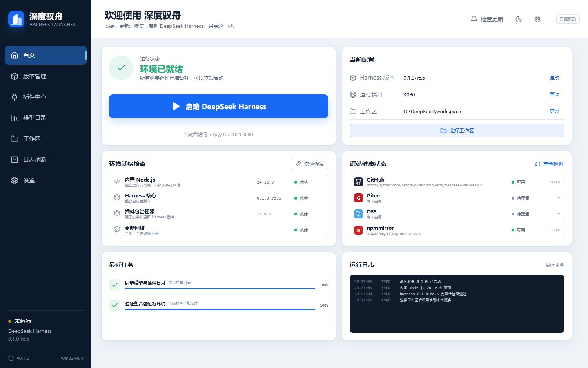This screenshot has height=368, width=588.
Task: Click the win32-x64 platform label
Action: click(72, 358)
